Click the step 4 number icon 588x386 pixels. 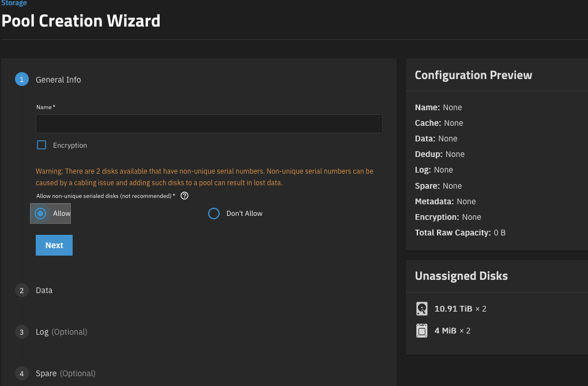(x=22, y=373)
